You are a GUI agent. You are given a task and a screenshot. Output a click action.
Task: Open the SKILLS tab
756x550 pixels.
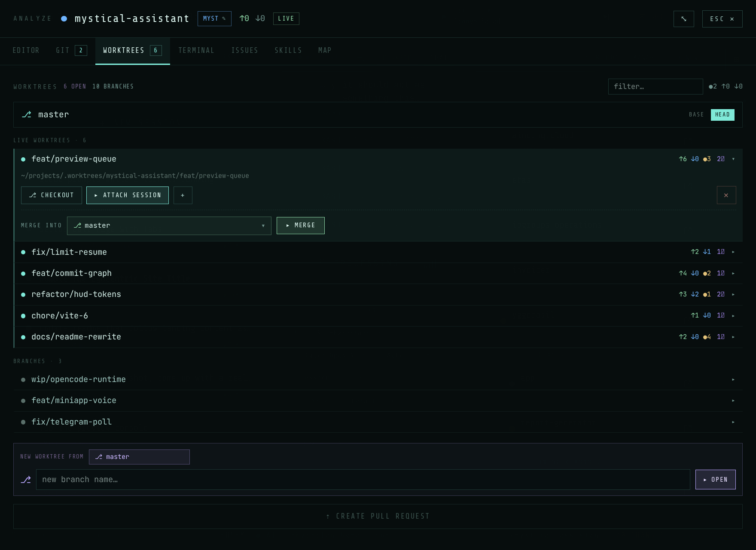[x=288, y=51]
